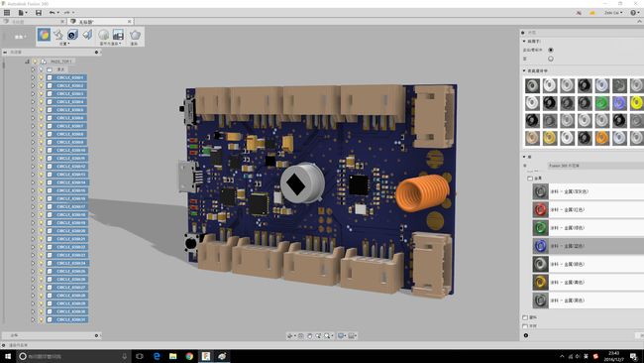Image resolution: width=644 pixels, height=363 pixels.
Task: Toggle visibility bulb of the origin folder
Action: [41, 69]
